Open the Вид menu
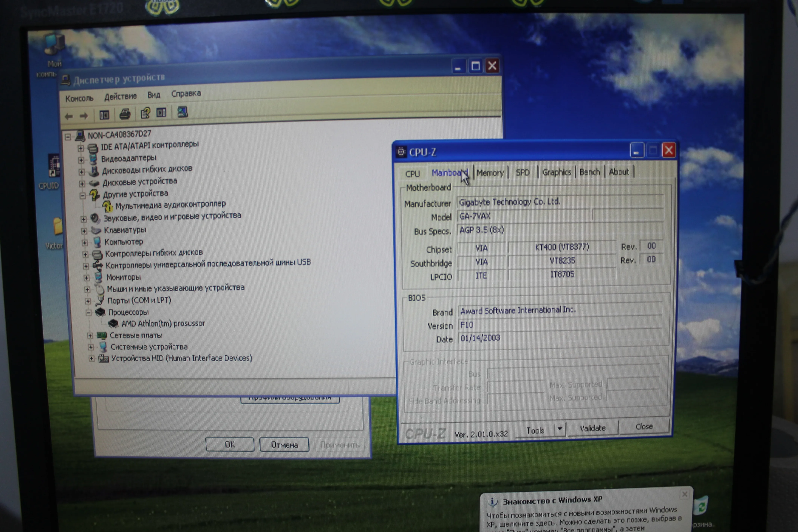This screenshot has height=532, width=798. tap(154, 95)
